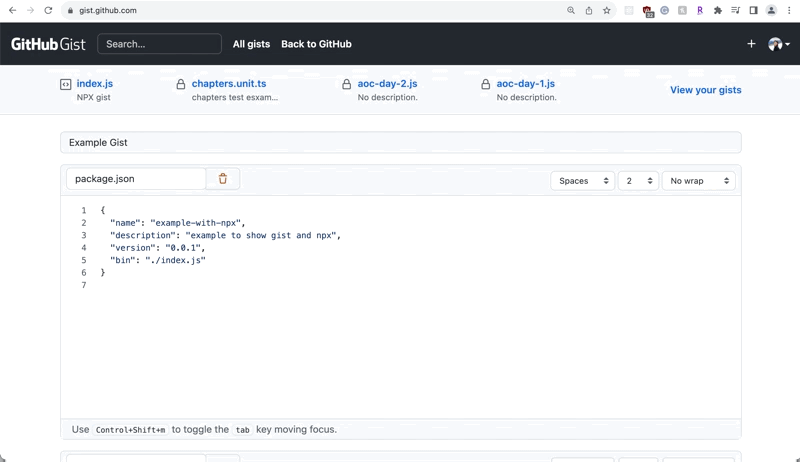Edit the package.json filename field

coord(136,179)
